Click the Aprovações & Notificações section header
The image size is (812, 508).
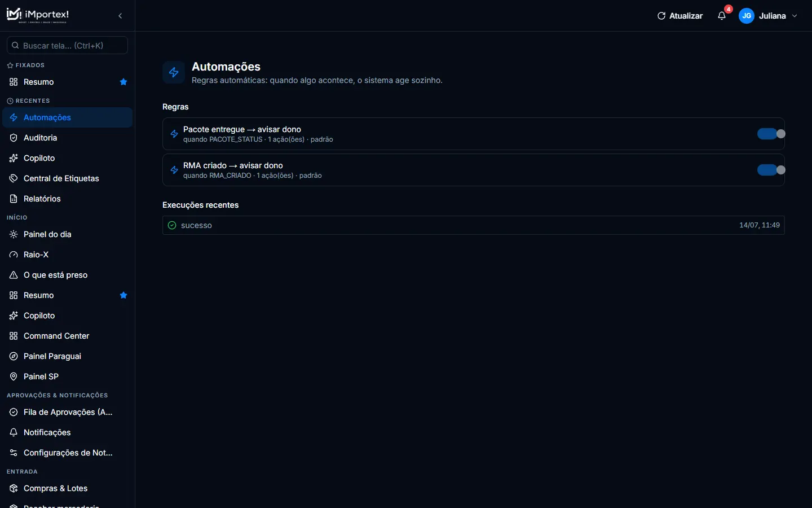[58, 395]
